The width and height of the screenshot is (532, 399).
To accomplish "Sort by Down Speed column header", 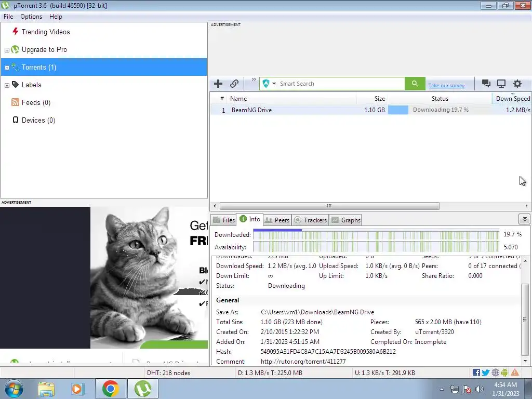I will point(512,98).
